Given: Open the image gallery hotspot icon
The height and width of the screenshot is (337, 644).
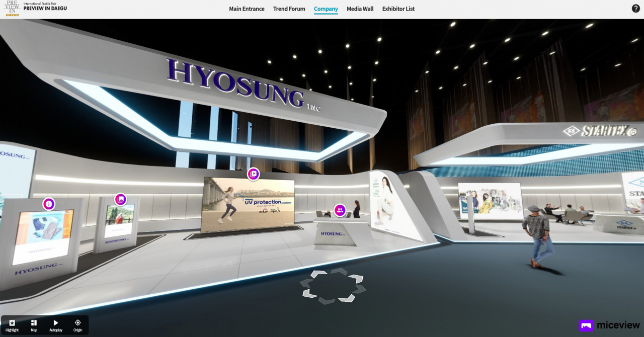Looking at the screenshot, I should click(x=120, y=199).
